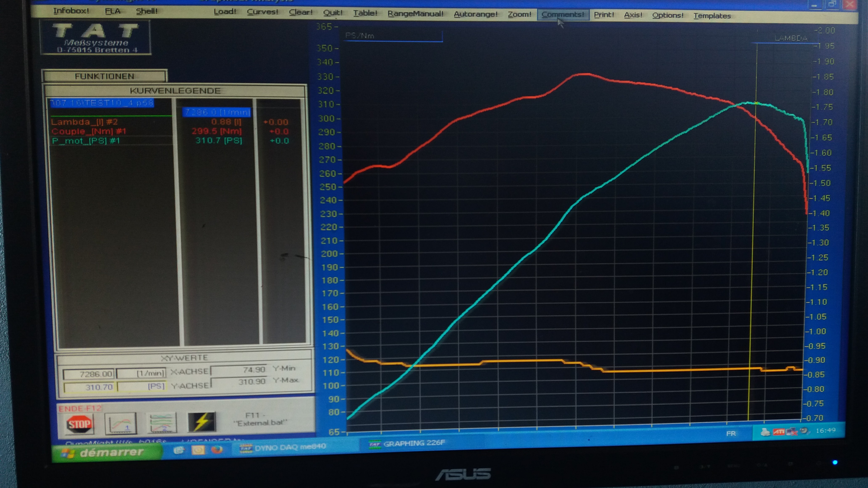The image size is (868, 488).
Task: Click RangeManual! menu item
Action: tap(415, 14)
